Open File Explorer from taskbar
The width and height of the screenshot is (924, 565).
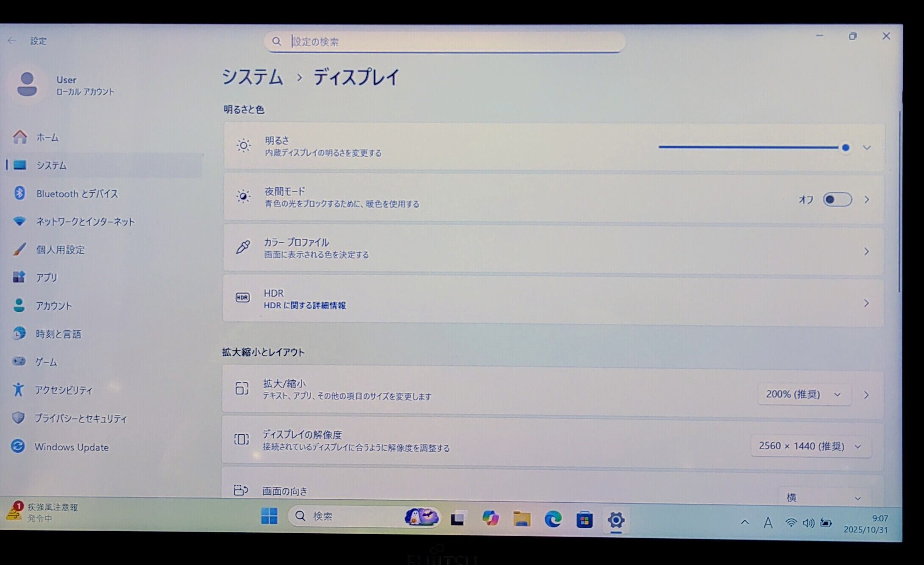pyautogui.click(x=522, y=519)
